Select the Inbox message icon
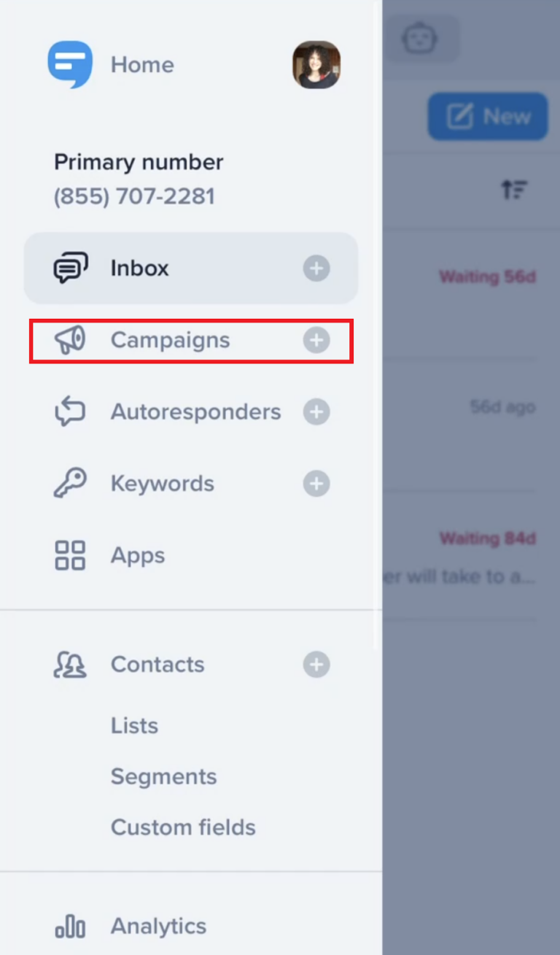The height and width of the screenshot is (955, 560). [x=71, y=268]
